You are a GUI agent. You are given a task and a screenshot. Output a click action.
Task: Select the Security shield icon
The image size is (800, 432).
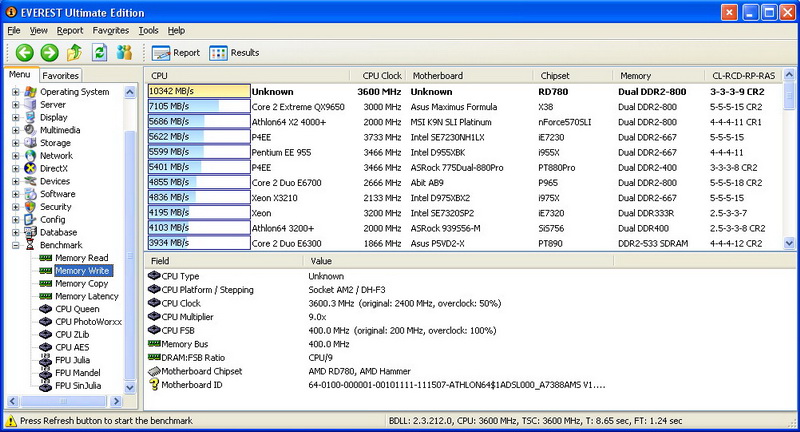[x=31, y=207]
